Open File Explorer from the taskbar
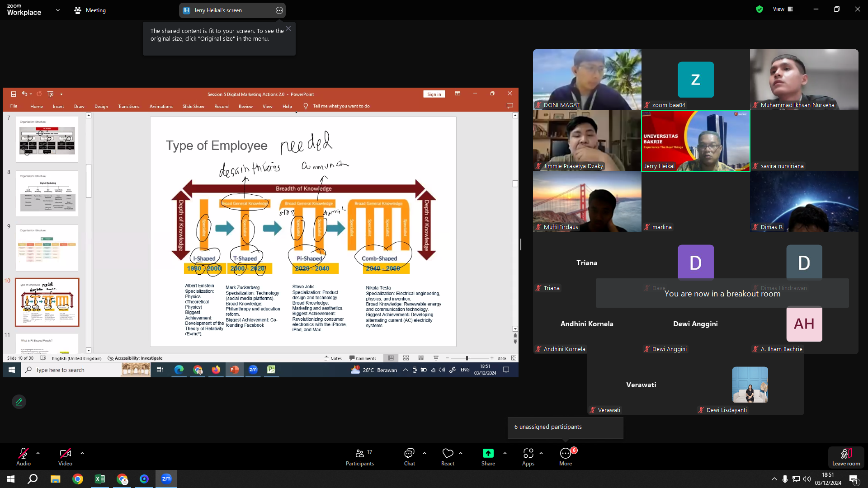Screen dimensions: 868x488 click(x=55, y=479)
